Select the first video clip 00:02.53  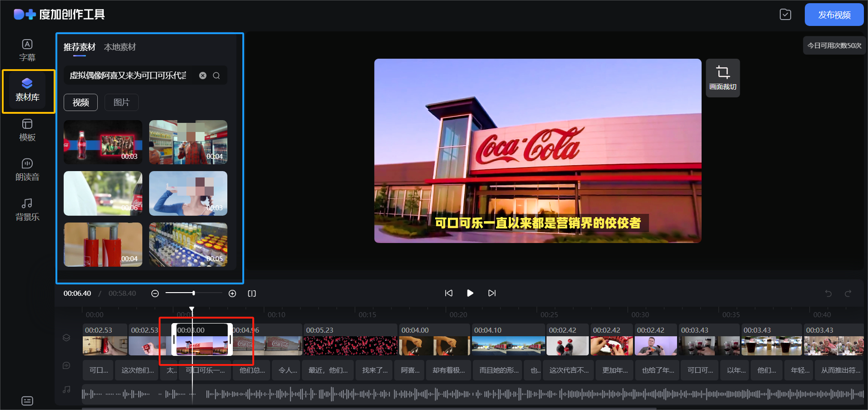[x=105, y=339]
